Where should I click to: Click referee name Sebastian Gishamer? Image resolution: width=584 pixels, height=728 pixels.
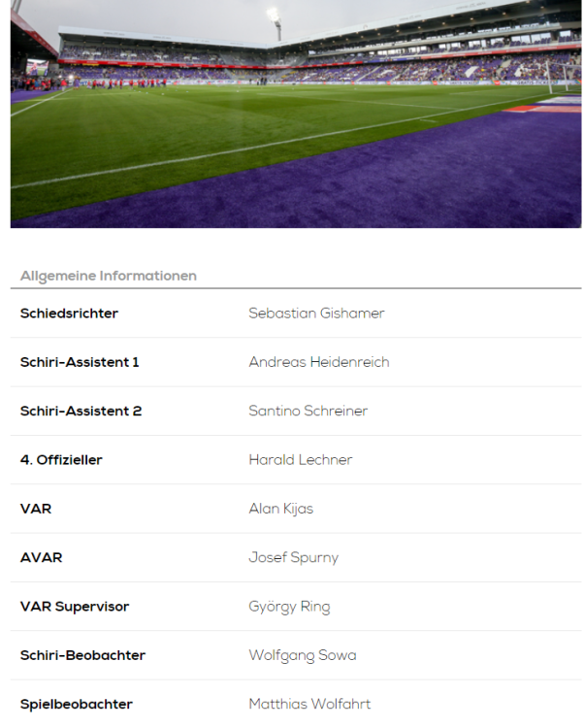point(316,314)
